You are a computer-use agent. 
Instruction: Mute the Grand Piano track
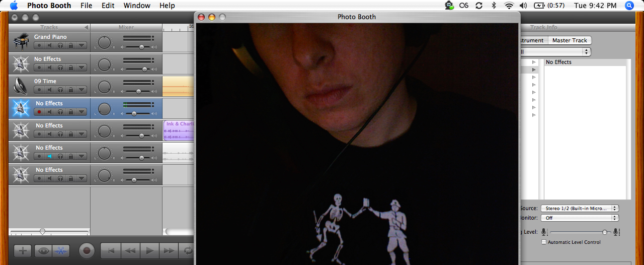(49, 46)
